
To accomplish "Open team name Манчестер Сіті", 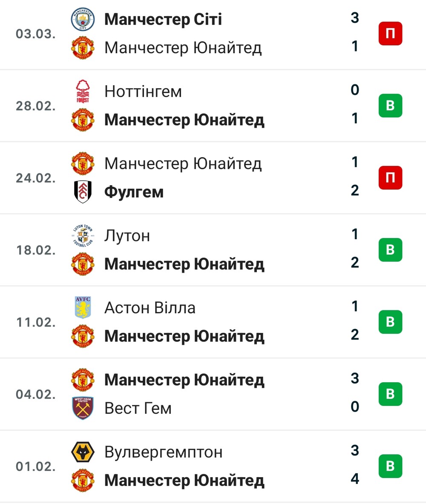I will 163,19.
